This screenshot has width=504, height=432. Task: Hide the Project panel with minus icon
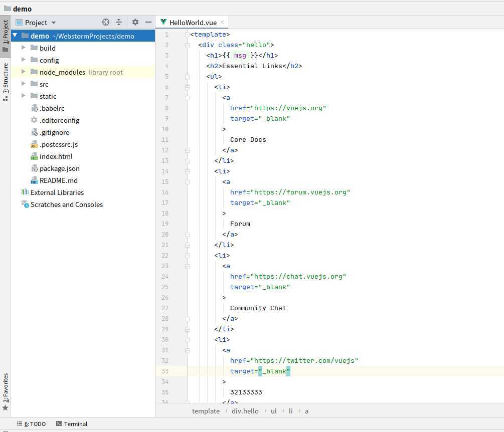point(148,22)
